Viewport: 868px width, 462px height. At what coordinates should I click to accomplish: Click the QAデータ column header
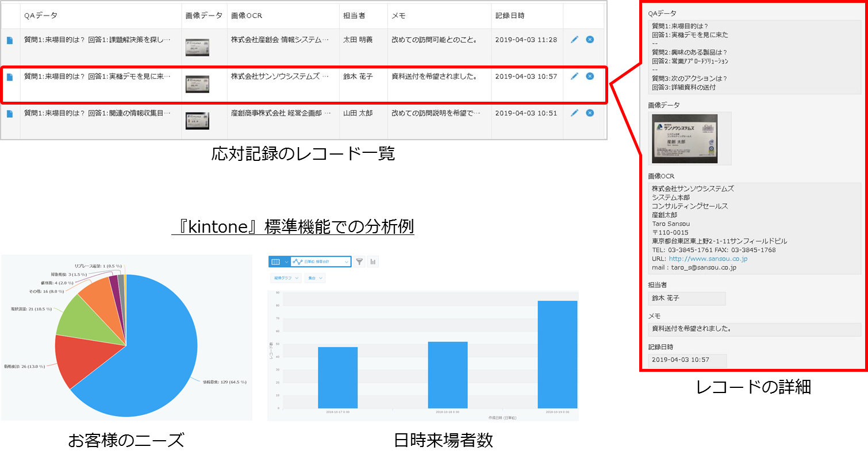click(x=41, y=16)
